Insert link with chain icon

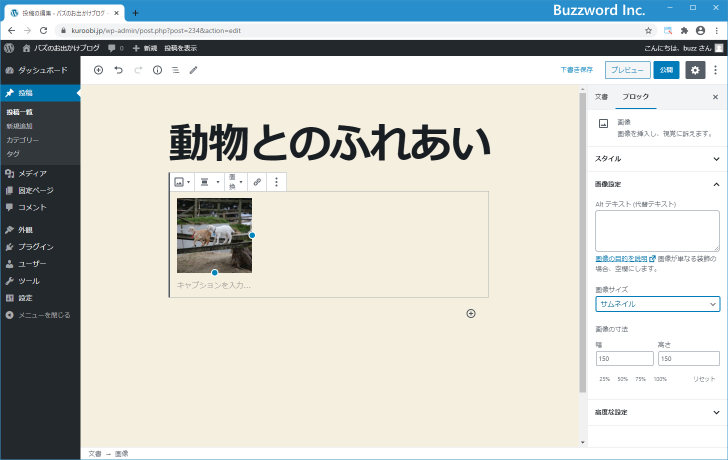[x=257, y=182]
